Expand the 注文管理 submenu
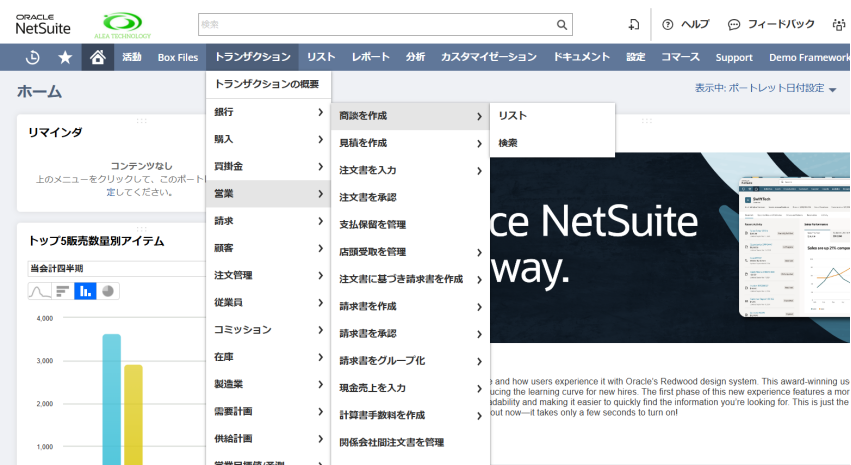This screenshot has width=851, height=465. click(x=269, y=275)
